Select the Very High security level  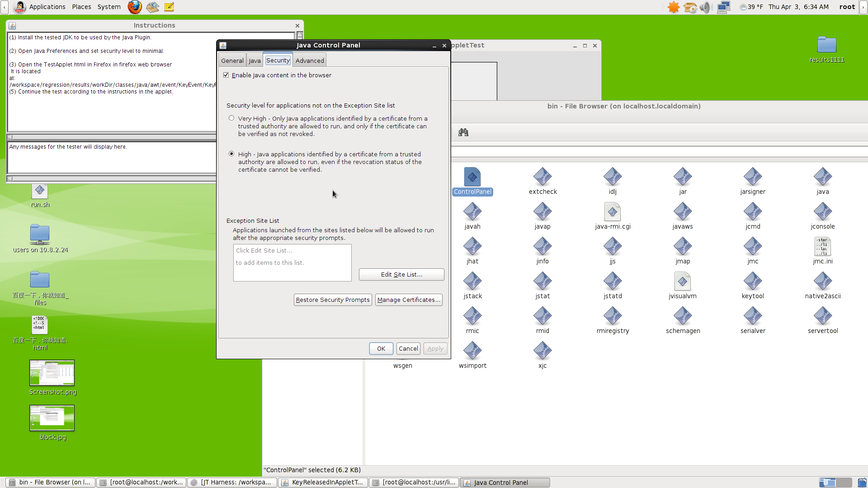point(231,118)
